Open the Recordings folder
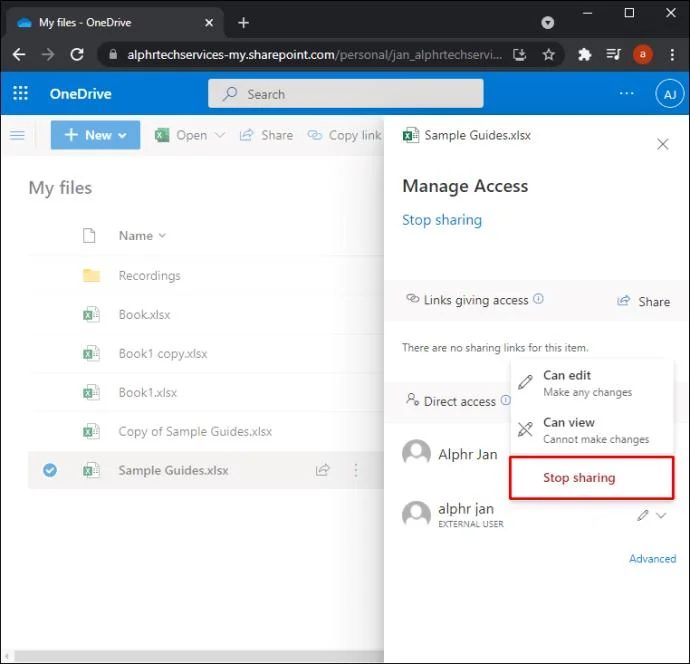Image resolution: width=690 pixels, height=664 pixels. click(150, 275)
